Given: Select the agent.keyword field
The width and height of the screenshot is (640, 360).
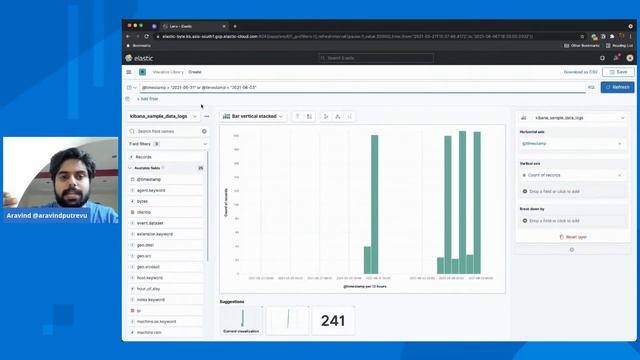Looking at the screenshot, I should coord(166,190).
